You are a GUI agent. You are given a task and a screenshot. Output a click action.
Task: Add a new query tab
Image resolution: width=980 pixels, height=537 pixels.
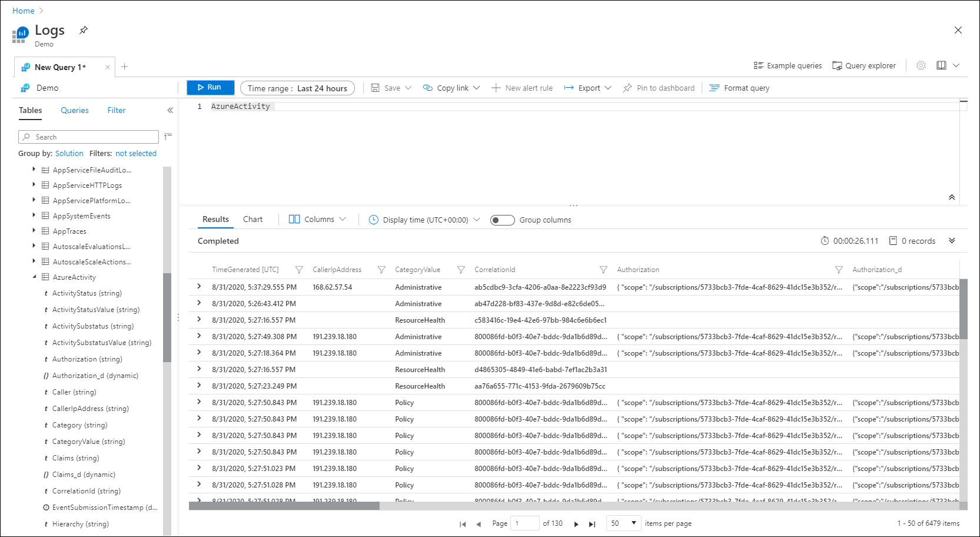(125, 67)
